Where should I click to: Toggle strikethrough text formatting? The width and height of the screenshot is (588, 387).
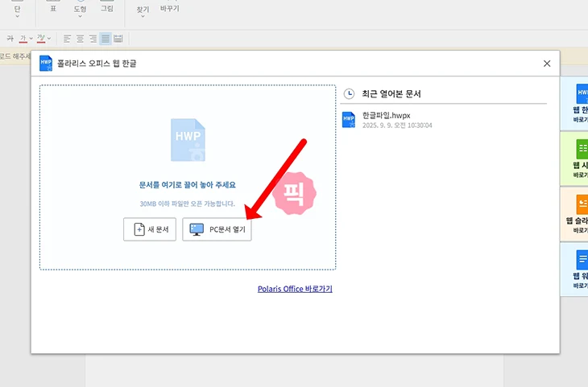(x=10, y=38)
